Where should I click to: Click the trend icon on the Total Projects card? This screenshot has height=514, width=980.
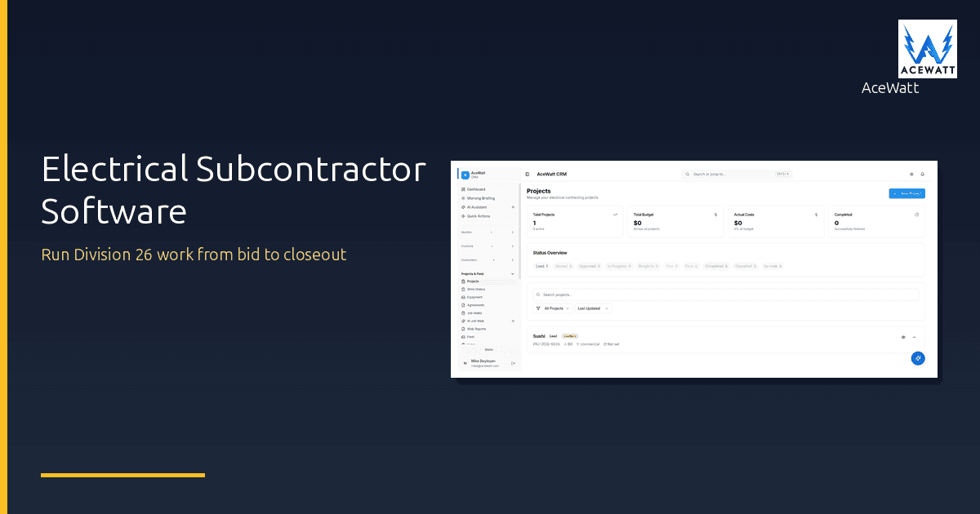point(616,215)
